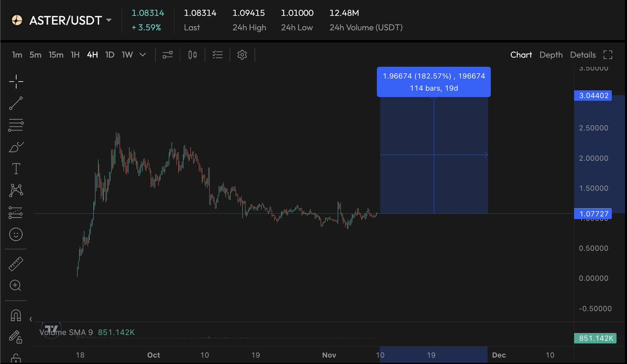Screen dimensions: 627x364
Task: Activate the zoom in tool
Action: (16, 286)
